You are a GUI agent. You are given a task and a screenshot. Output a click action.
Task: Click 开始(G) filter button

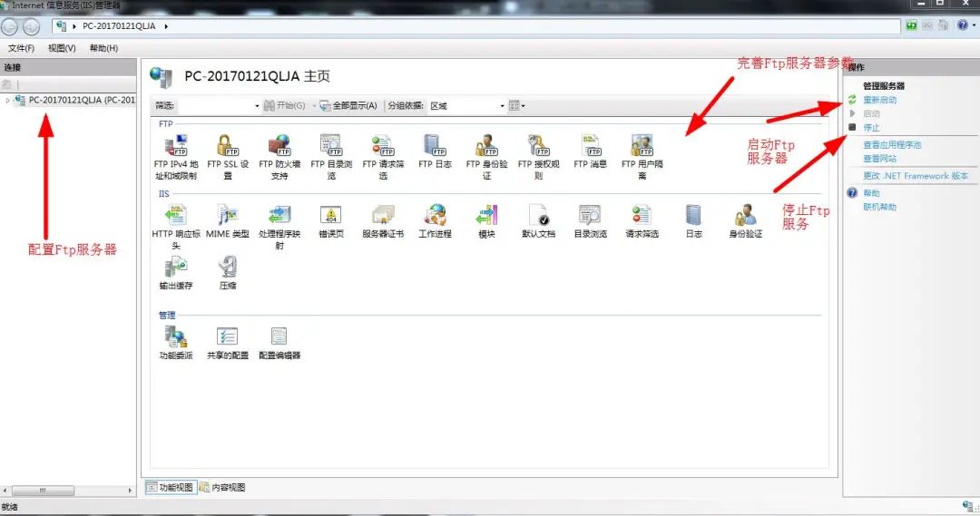(x=284, y=105)
